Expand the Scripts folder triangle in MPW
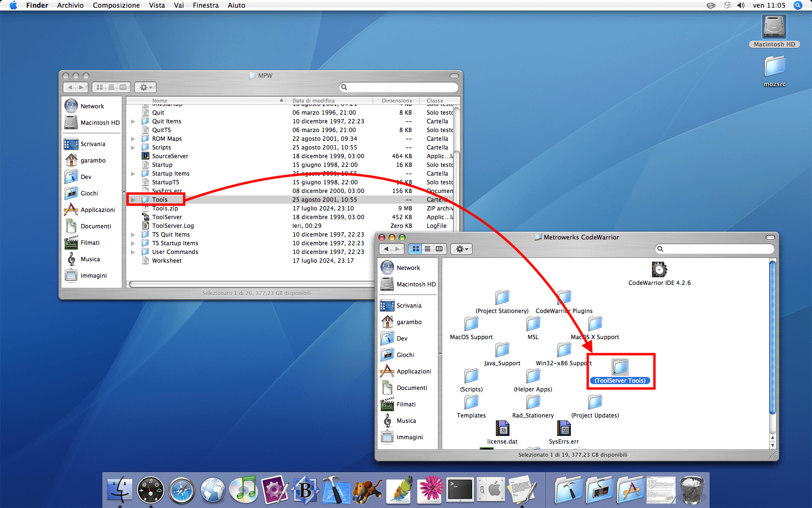The image size is (812, 508). [x=133, y=148]
